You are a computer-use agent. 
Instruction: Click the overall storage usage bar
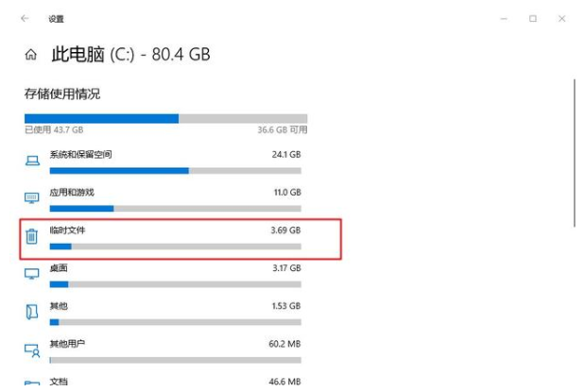[165, 118]
